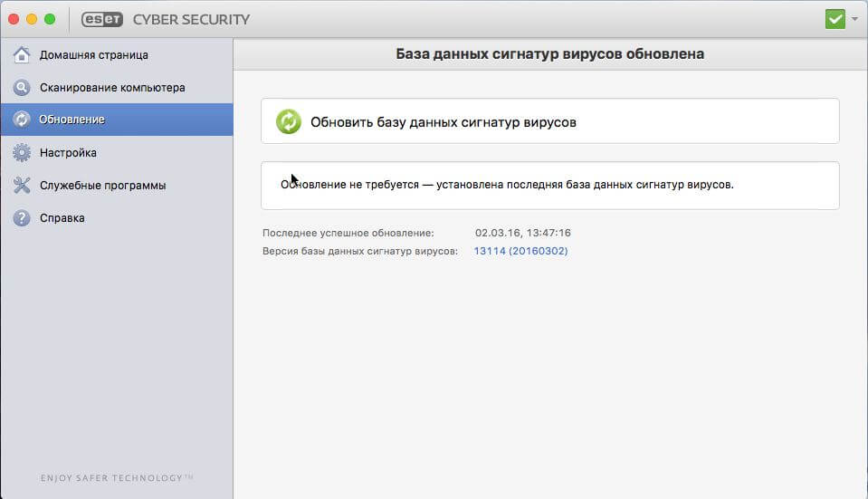Click the magnifier icon for Сканирование компьютера
868x499 pixels.
coord(22,88)
